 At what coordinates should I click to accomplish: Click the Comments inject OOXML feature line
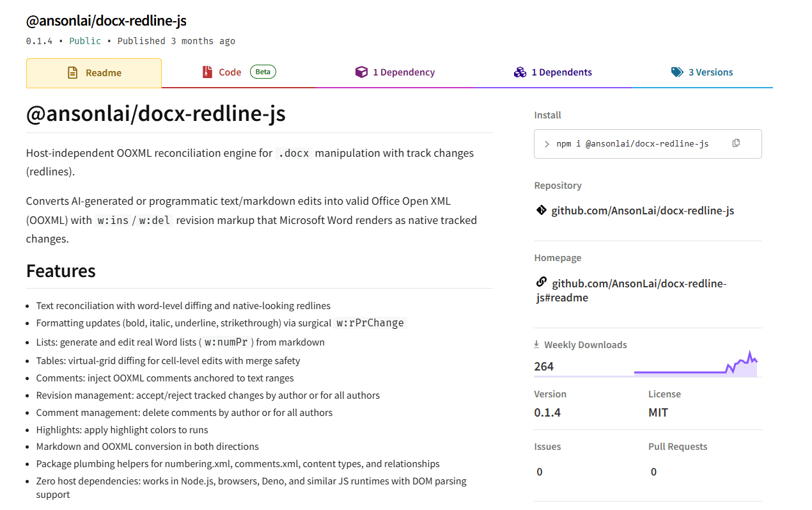coord(165,378)
